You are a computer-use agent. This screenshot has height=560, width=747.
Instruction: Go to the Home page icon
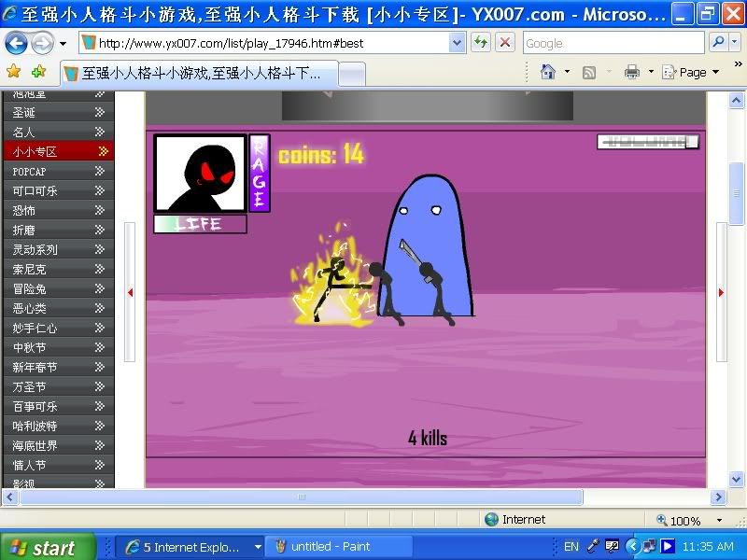[548, 72]
